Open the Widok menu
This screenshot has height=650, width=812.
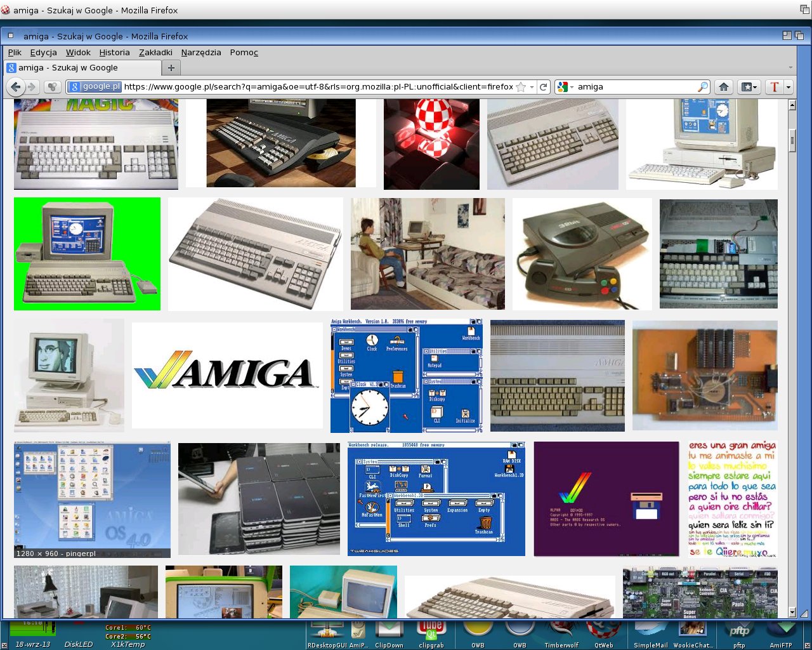(78, 53)
